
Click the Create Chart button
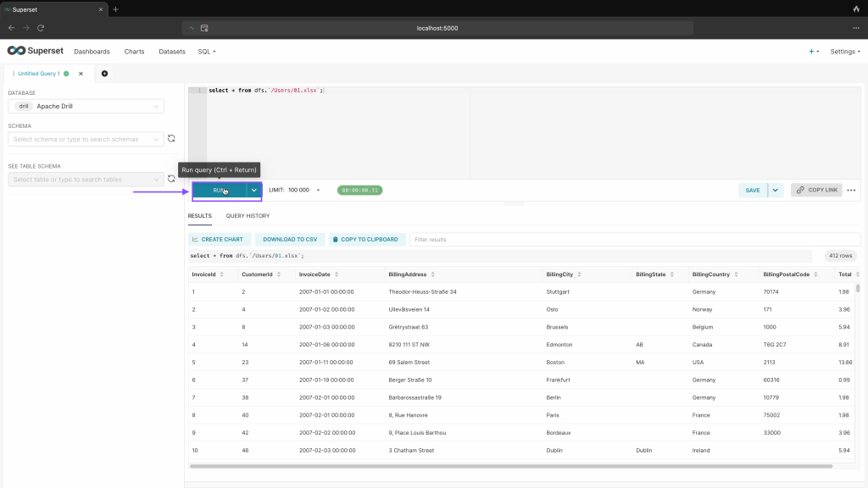click(x=218, y=240)
